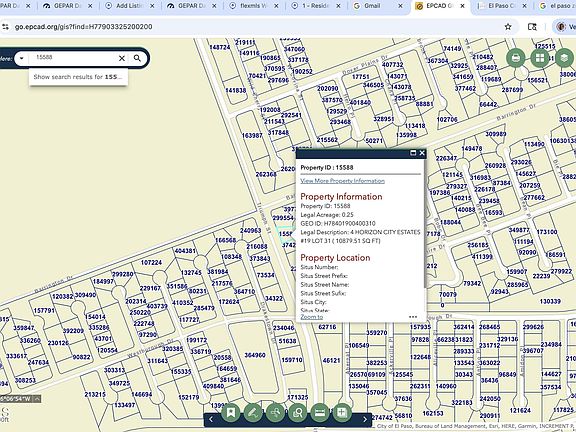Clear the search text with the X
Image resolution: width=576 pixels, height=432 pixels.
tap(122, 58)
